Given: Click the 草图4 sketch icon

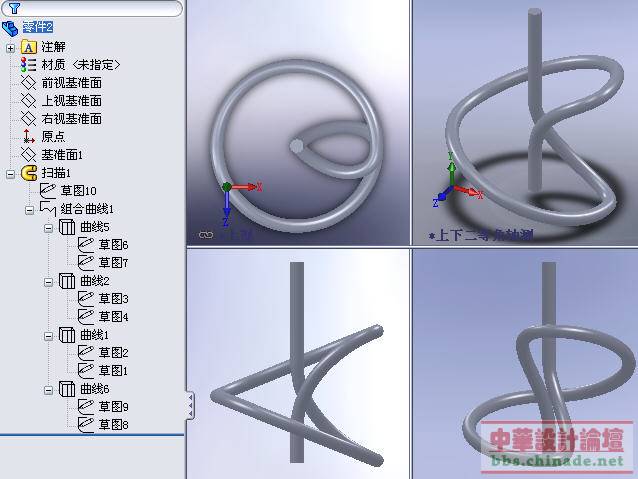Looking at the screenshot, I should (x=86, y=316).
